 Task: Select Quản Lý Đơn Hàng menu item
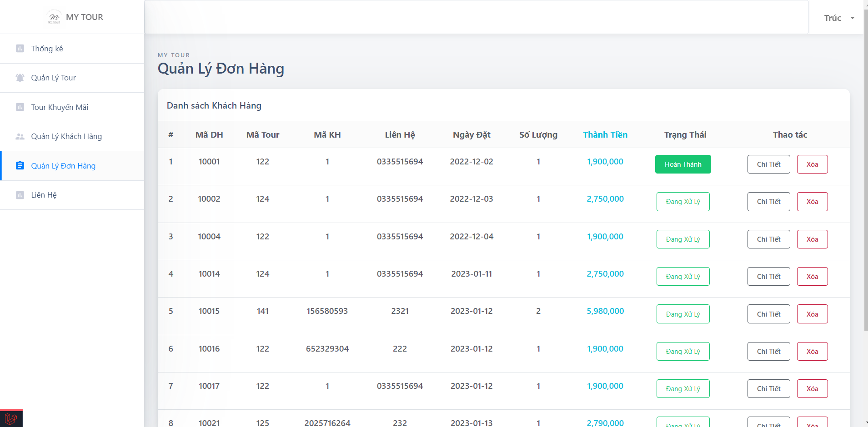tap(72, 166)
